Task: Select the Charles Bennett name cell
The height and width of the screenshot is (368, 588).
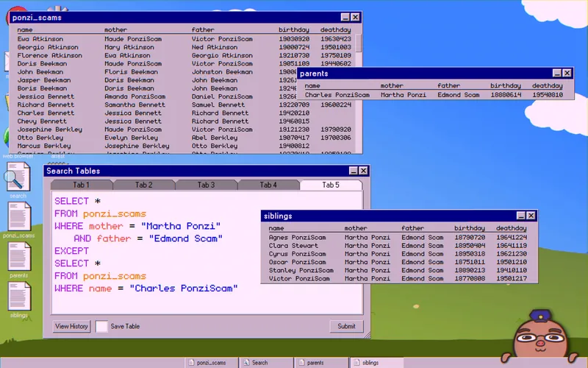Action: [x=46, y=113]
